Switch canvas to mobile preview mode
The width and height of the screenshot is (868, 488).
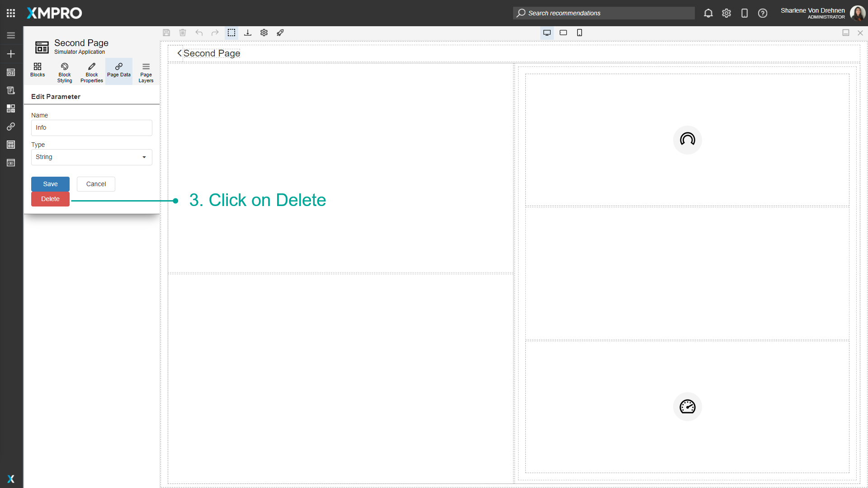tap(580, 33)
